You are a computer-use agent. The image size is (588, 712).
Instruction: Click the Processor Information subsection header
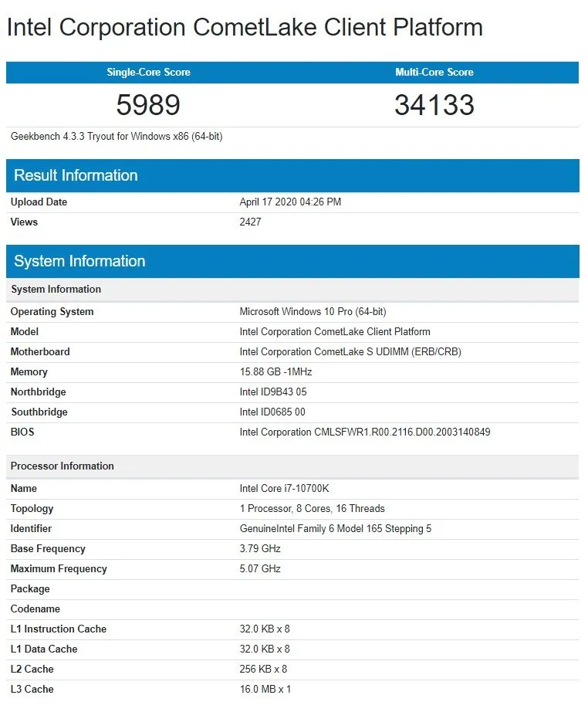point(62,466)
